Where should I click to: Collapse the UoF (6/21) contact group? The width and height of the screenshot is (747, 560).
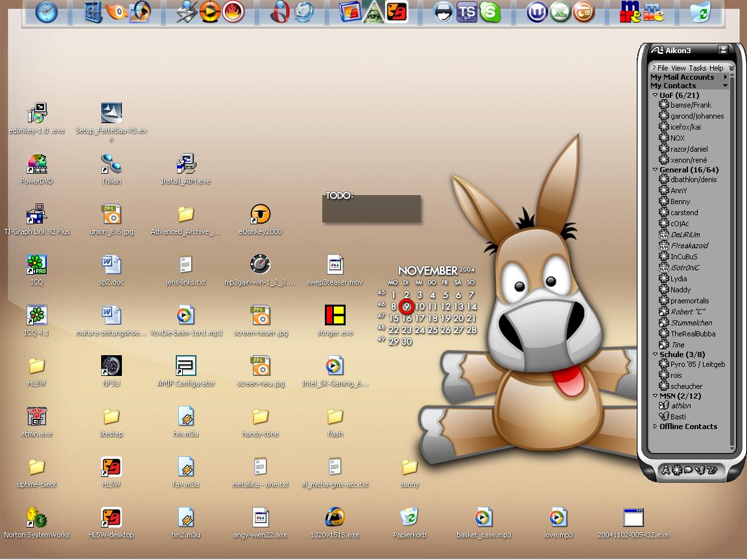655,95
